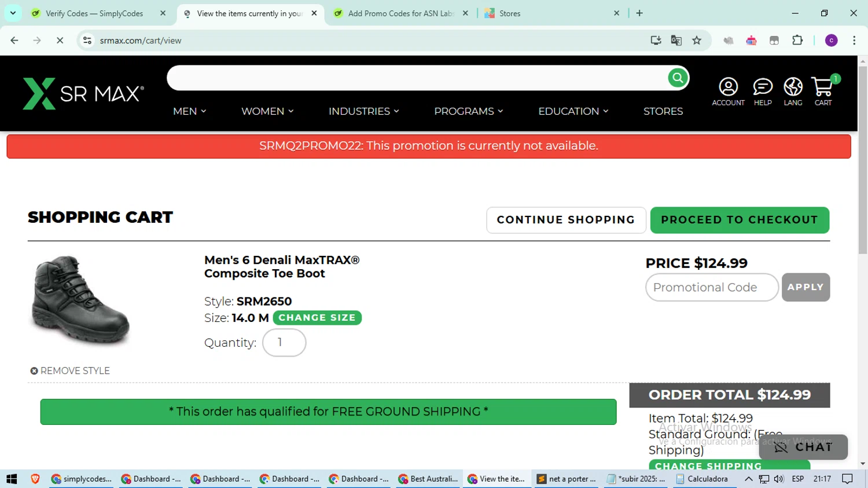
Task: Open the subir 2025 notepad taskbar item
Action: [635, 479]
